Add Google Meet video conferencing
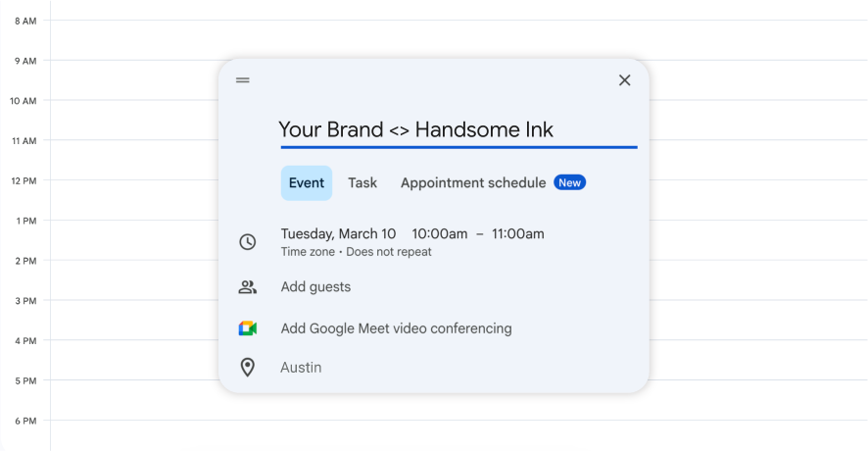This screenshot has height=452, width=868. pos(397,328)
